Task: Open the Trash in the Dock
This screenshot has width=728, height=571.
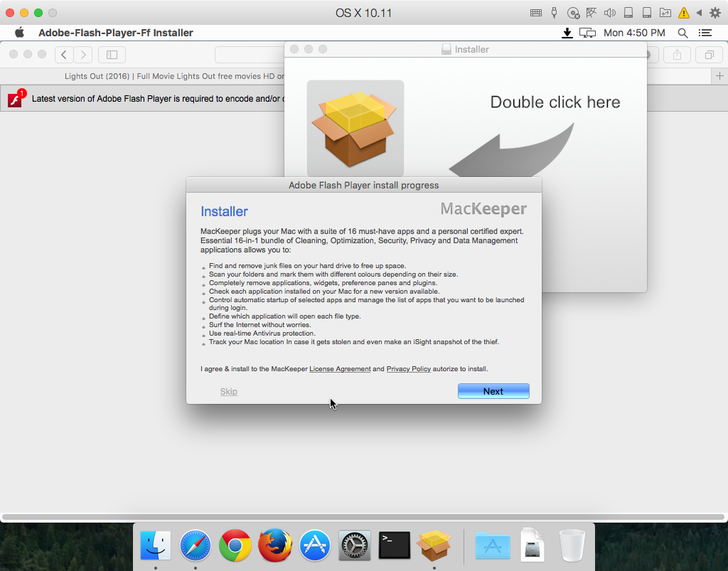Action: 572,545
